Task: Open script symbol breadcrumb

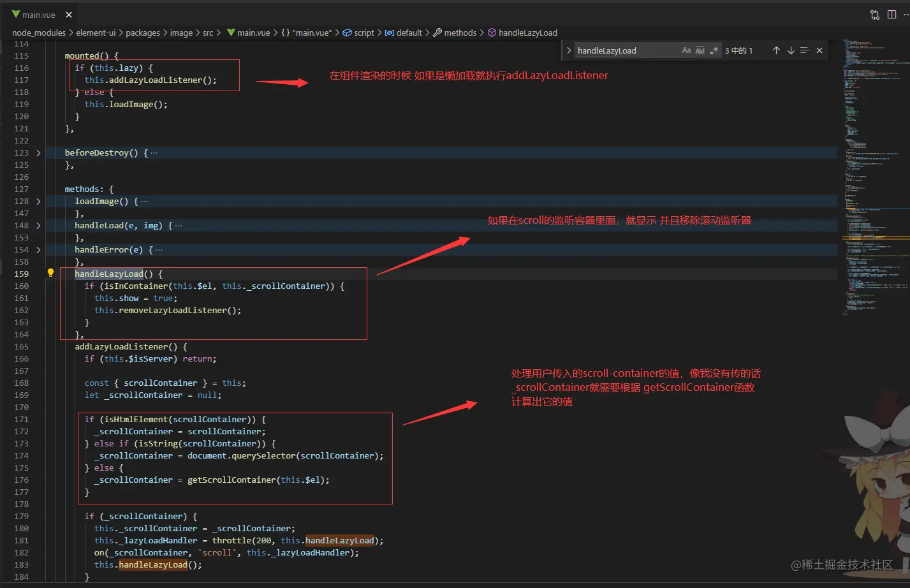Action: (359, 33)
